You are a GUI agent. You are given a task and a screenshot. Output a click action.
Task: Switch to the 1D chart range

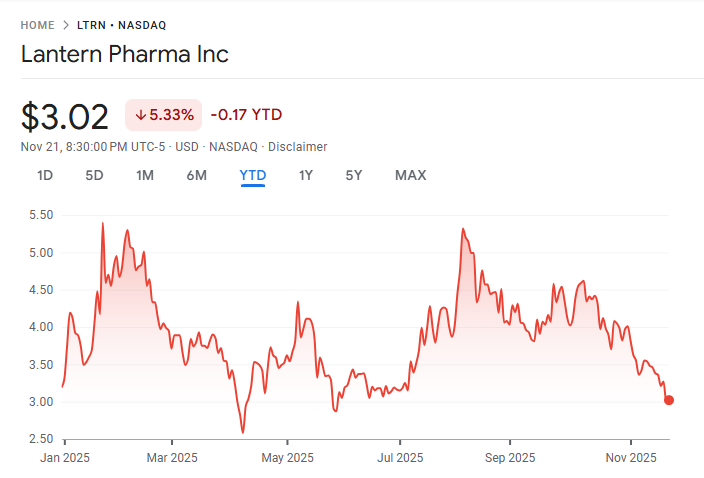coord(45,175)
